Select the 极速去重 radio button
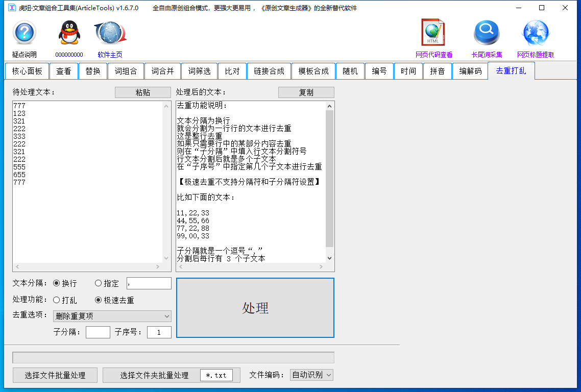 (x=114, y=300)
